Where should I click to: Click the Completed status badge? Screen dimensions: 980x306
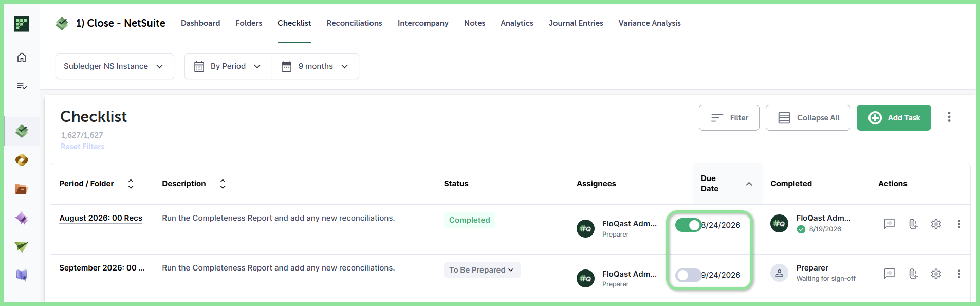click(470, 220)
